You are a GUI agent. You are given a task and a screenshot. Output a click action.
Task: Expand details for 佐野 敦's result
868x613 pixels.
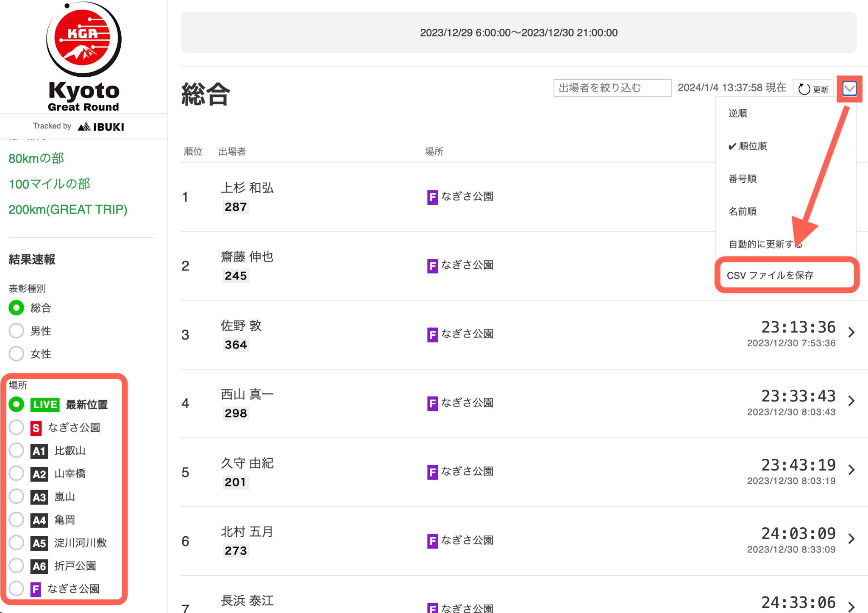point(851,332)
